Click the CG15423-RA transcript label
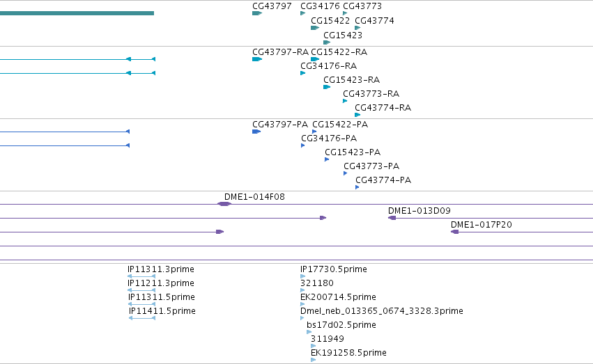Image resolution: width=593 pixels, height=364 pixels. coord(351,80)
